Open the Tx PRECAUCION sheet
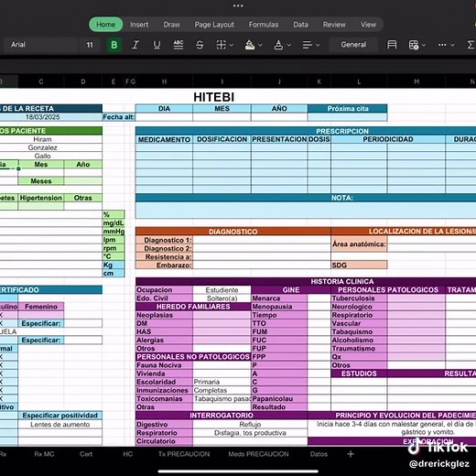 point(184,454)
